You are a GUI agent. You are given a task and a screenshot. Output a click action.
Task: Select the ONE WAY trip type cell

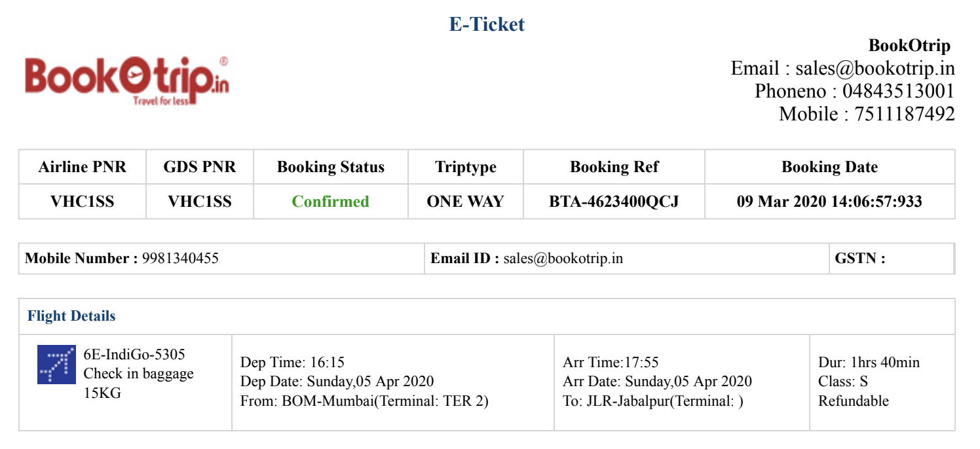(465, 202)
